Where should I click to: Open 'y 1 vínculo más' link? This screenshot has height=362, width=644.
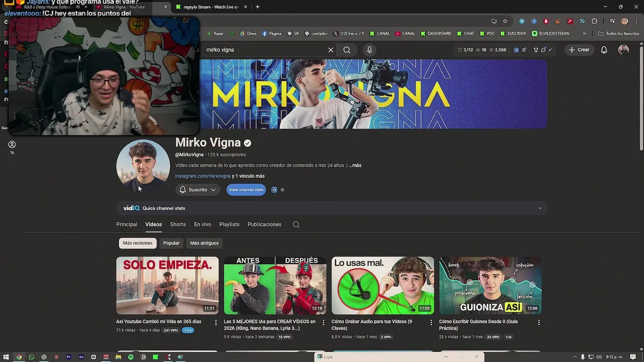click(x=248, y=176)
